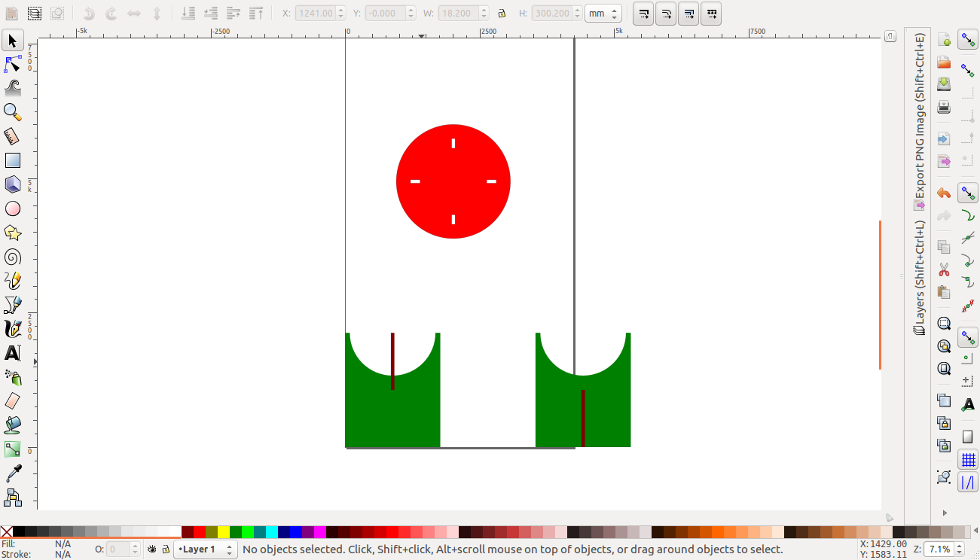Toggle moving patterns with objects

[x=711, y=14]
